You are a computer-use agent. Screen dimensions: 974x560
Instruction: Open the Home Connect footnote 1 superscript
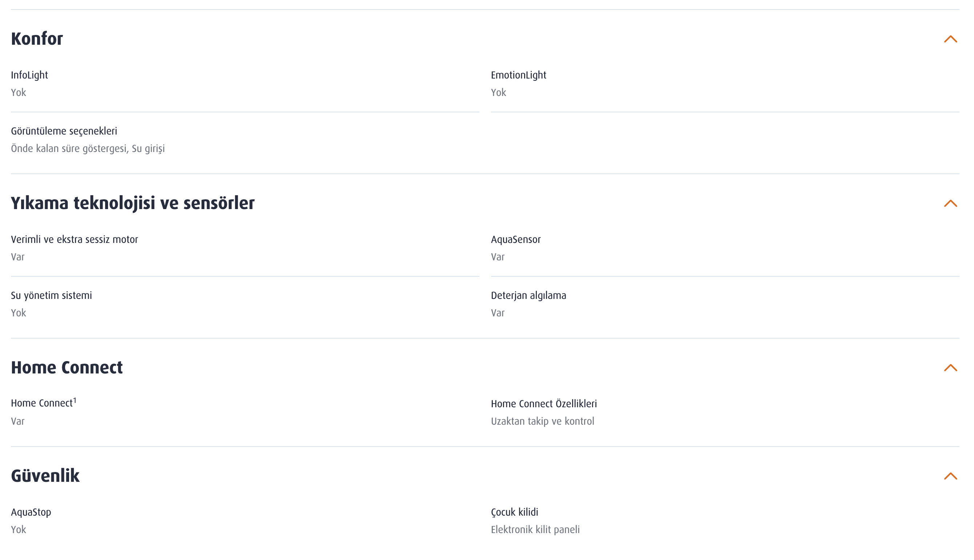coord(75,401)
